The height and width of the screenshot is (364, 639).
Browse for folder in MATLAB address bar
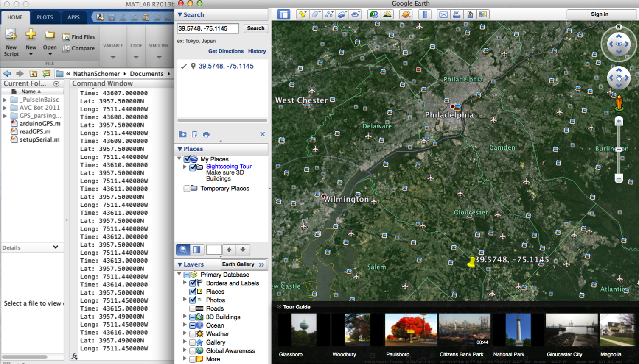pyautogui.click(x=46, y=74)
